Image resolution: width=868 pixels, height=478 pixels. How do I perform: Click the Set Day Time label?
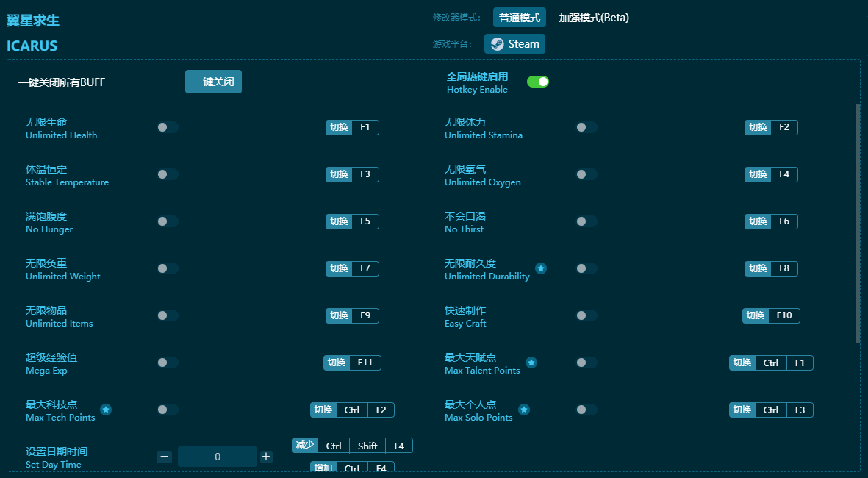pyautogui.click(x=53, y=465)
